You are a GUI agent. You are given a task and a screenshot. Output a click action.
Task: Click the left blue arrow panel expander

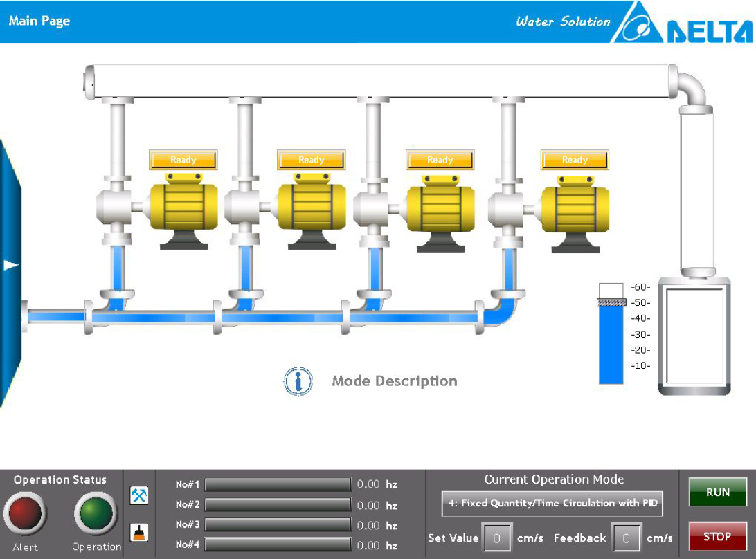[10, 266]
